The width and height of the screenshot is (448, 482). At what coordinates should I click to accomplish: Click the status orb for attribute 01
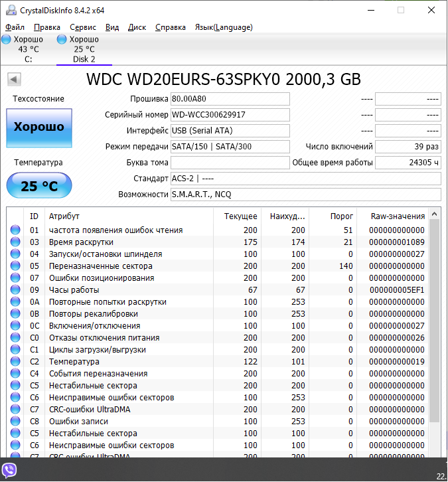15,230
